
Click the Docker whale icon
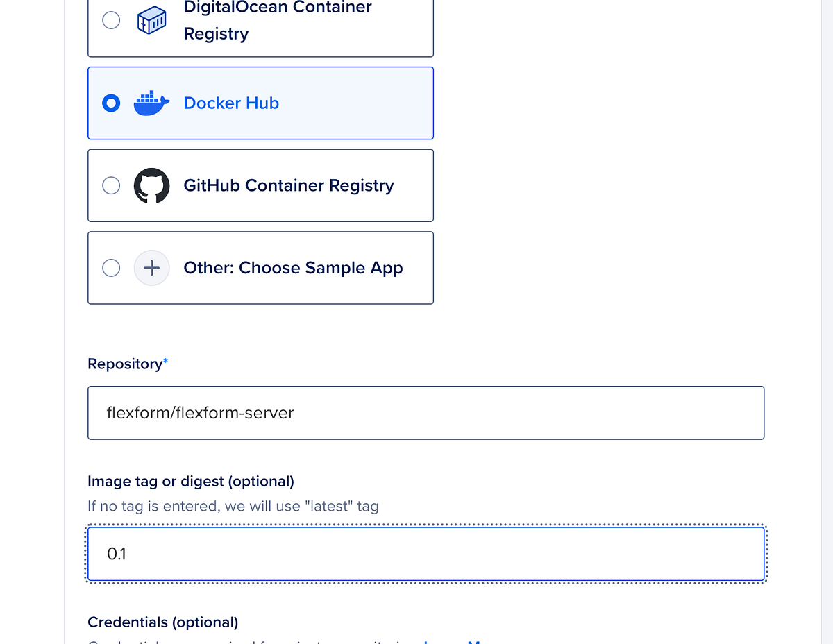[x=151, y=102]
